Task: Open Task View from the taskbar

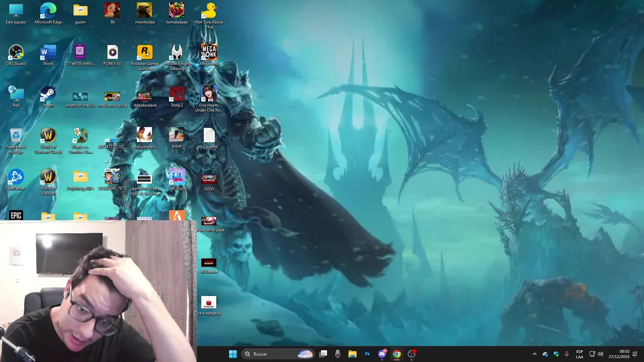Action: point(324,354)
